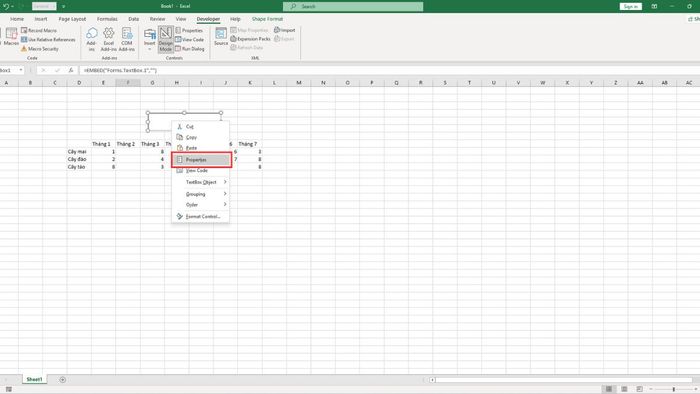Open the XML Source pane
The height and width of the screenshot is (394, 700).
(x=221, y=37)
